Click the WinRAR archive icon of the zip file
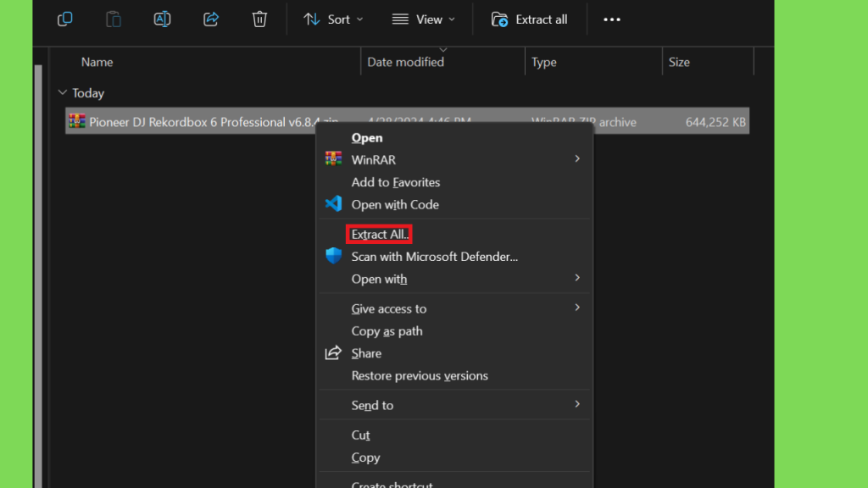This screenshot has height=488, width=868. tap(77, 121)
